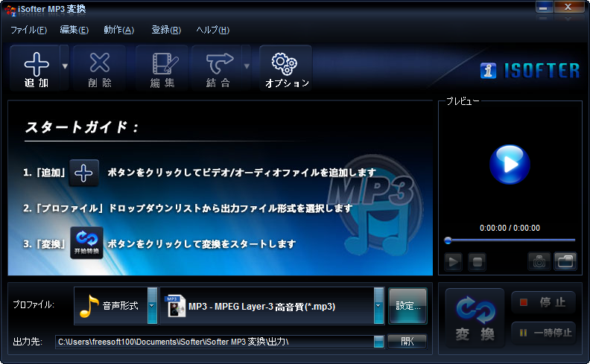
Task: Click the camera snapshot icon in preview
Action: coord(539,261)
